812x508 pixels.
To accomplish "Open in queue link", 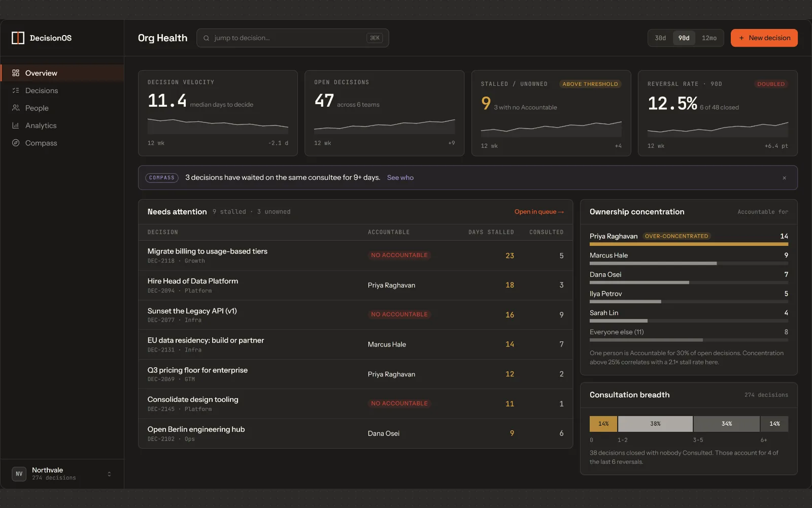I will tap(539, 212).
